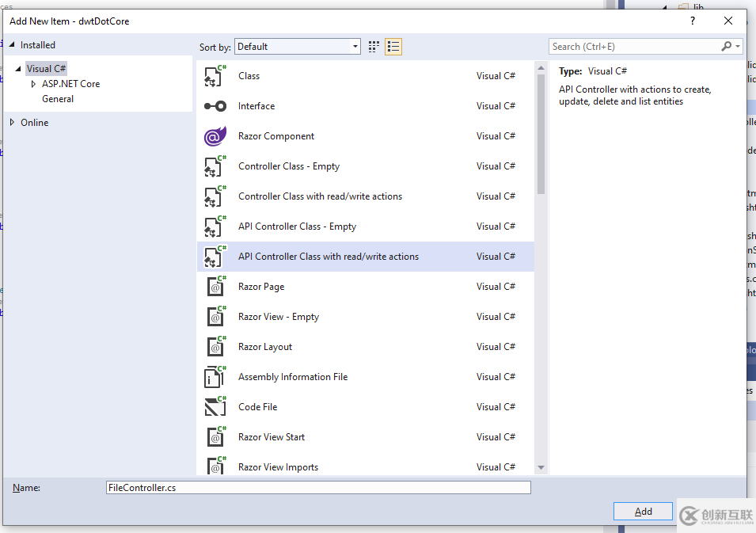Expand the Online templates section
The height and width of the screenshot is (533, 756).
12,123
